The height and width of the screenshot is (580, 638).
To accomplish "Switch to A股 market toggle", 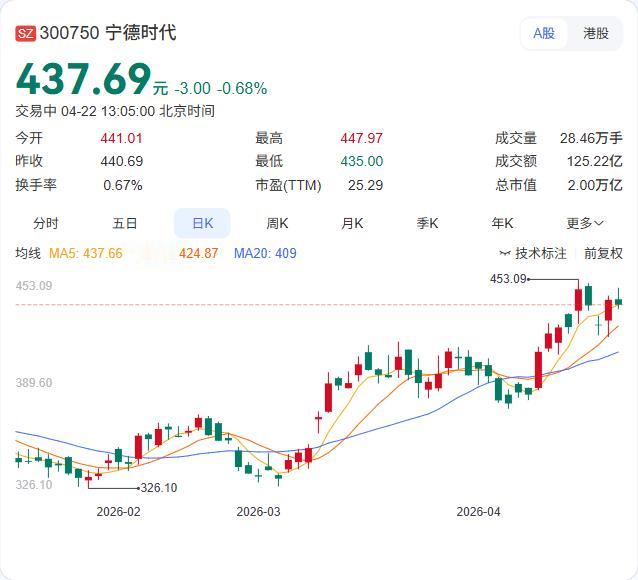I will pyautogui.click(x=544, y=33).
